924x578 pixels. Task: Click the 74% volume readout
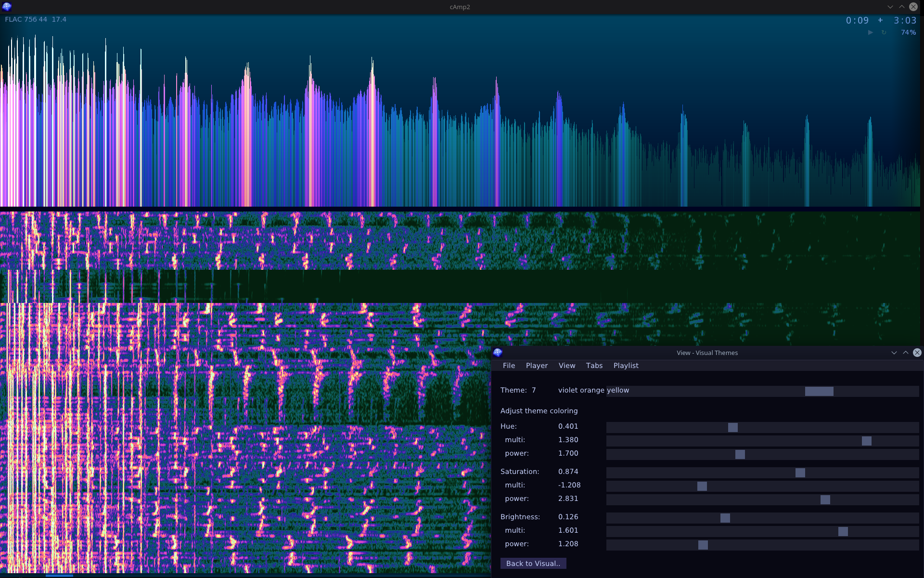pyautogui.click(x=908, y=32)
